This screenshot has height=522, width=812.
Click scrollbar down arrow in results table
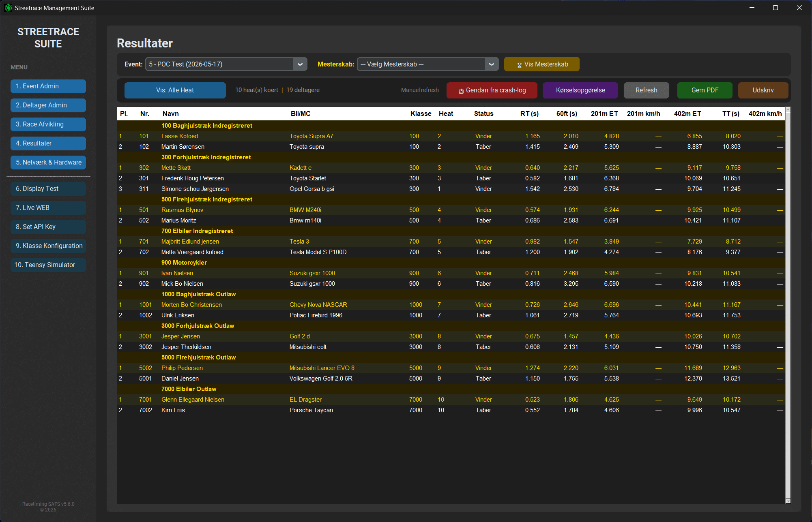pos(788,501)
